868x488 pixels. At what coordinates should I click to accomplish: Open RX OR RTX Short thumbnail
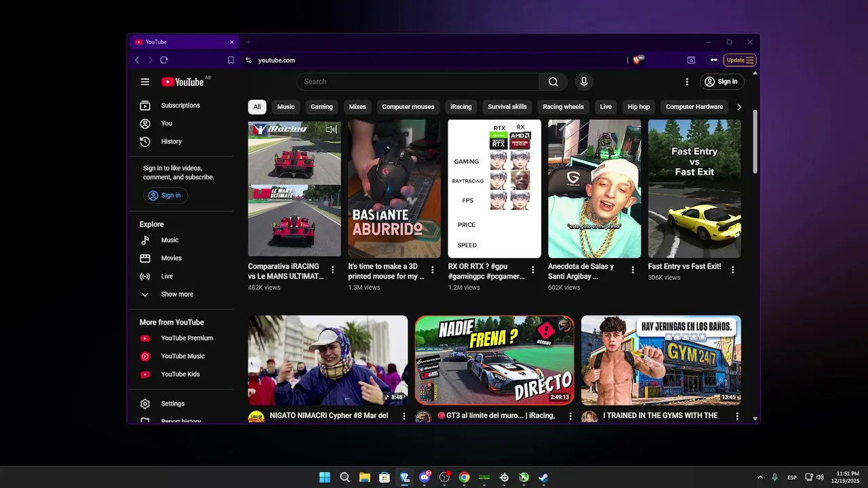click(x=494, y=189)
